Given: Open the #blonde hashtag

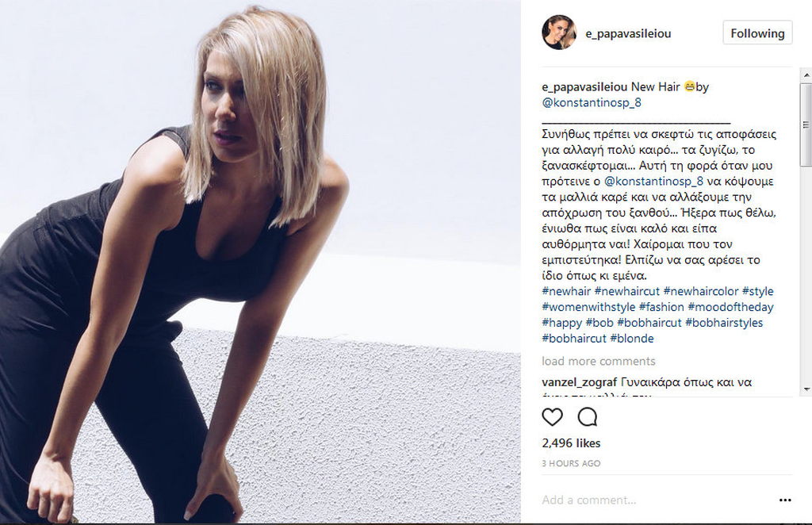Looking at the screenshot, I should coord(632,339).
